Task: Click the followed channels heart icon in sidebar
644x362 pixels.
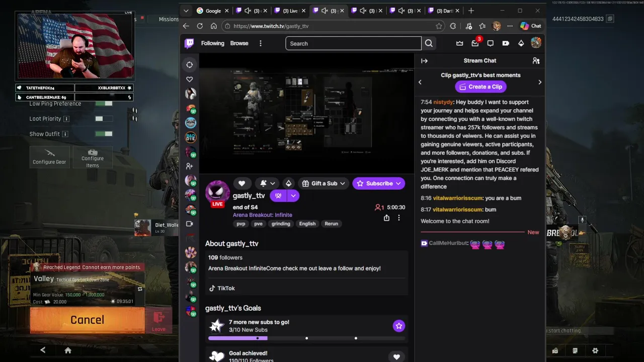Action: 189,79
